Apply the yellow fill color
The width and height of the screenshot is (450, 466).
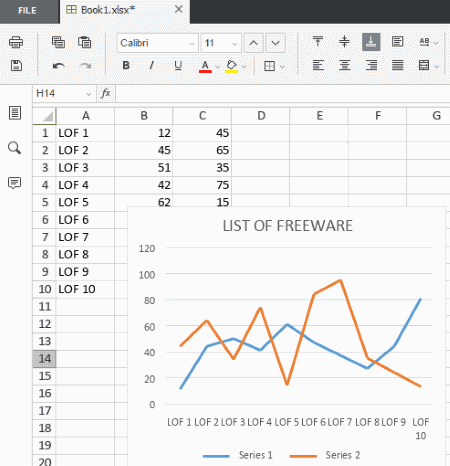[231, 66]
